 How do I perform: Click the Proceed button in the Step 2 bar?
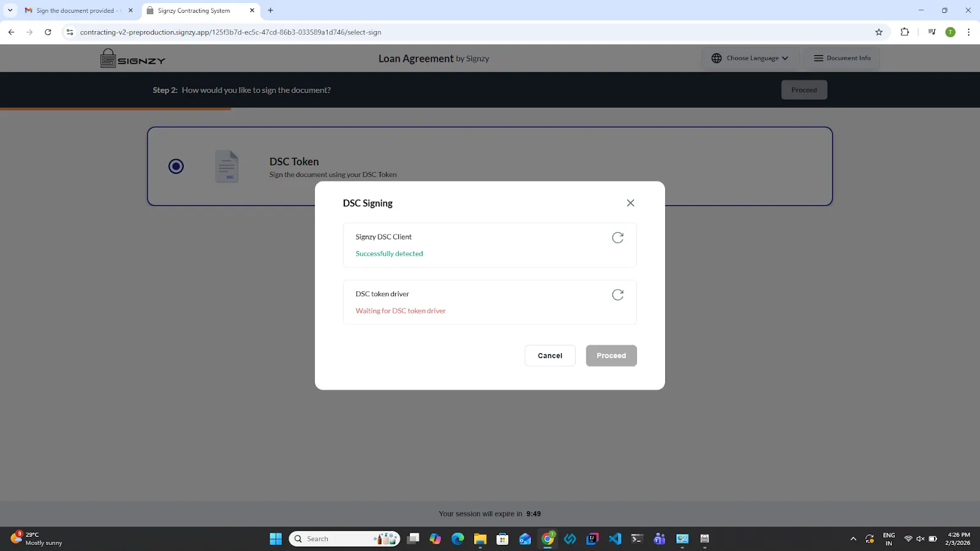(804, 90)
